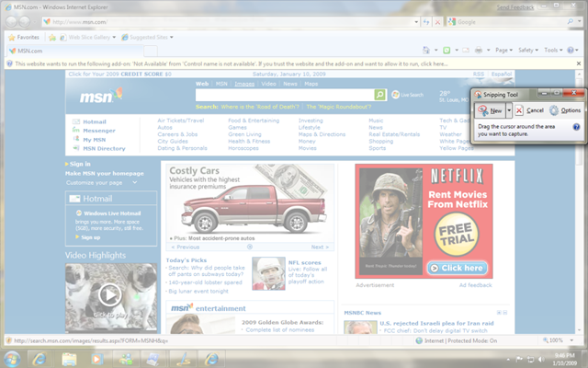Open the Page menu dropdown

coord(503,51)
